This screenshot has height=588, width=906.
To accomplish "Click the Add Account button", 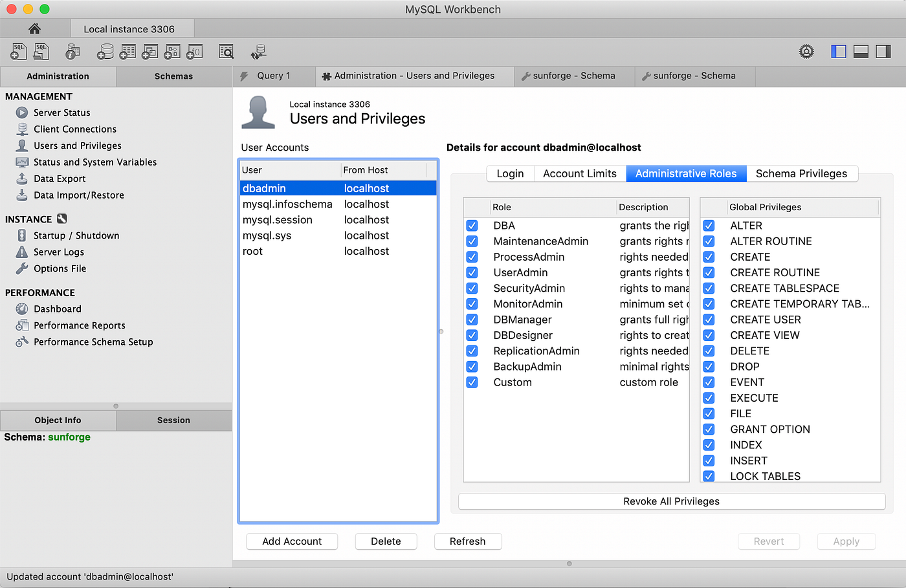I will click(x=292, y=541).
